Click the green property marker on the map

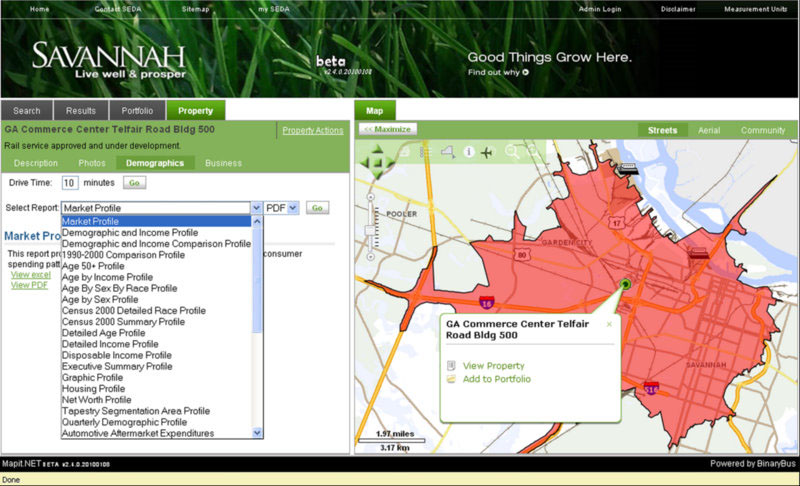coord(626,284)
